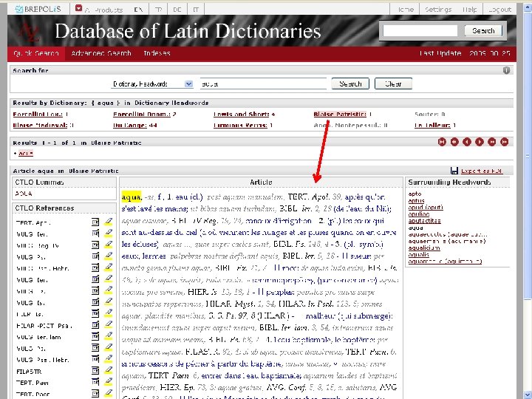The image size is (532, 399).
Task: Click highlighter icon for VULG Ier. lam
Action: click(108, 337)
